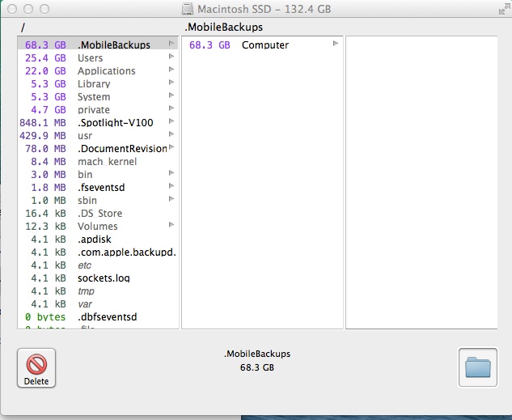
Task: Click the 25.4 GB size of Users
Action: [45, 57]
